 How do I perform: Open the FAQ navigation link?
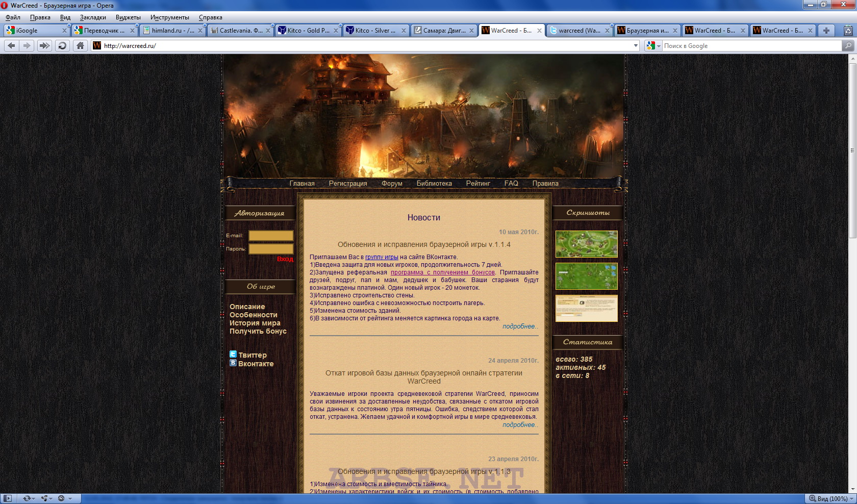click(511, 183)
